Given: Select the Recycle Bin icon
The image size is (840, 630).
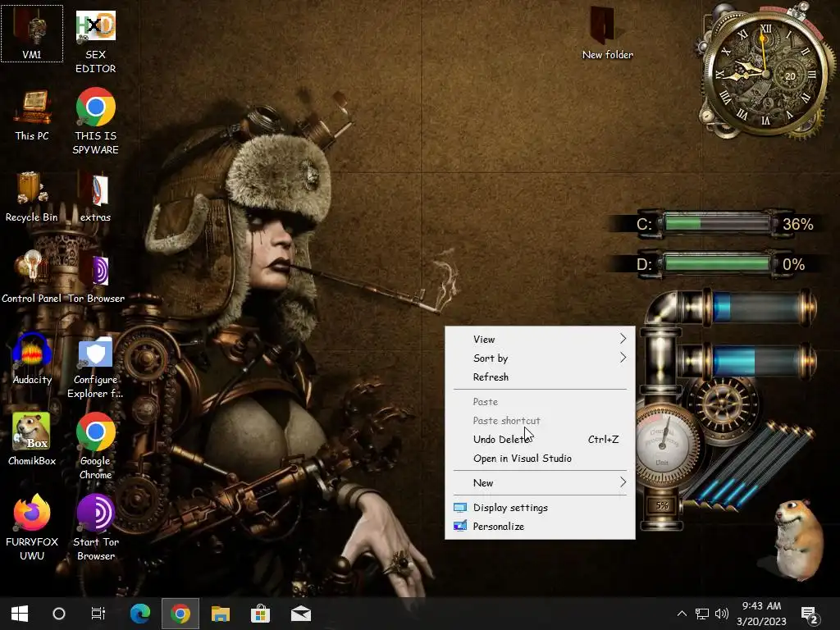Looking at the screenshot, I should pos(32,197).
